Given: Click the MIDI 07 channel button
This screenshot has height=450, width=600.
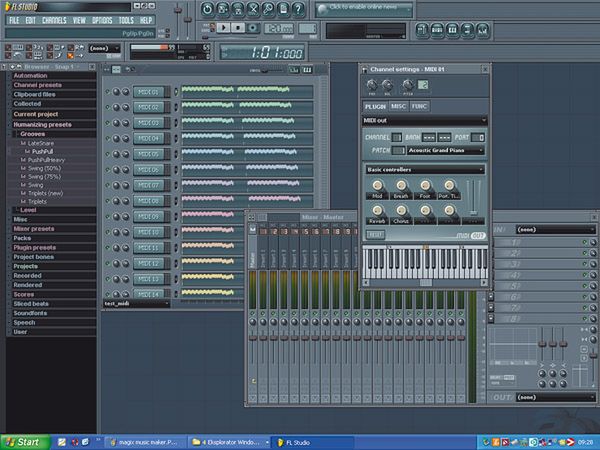Looking at the screenshot, I should pyautogui.click(x=148, y=185).
